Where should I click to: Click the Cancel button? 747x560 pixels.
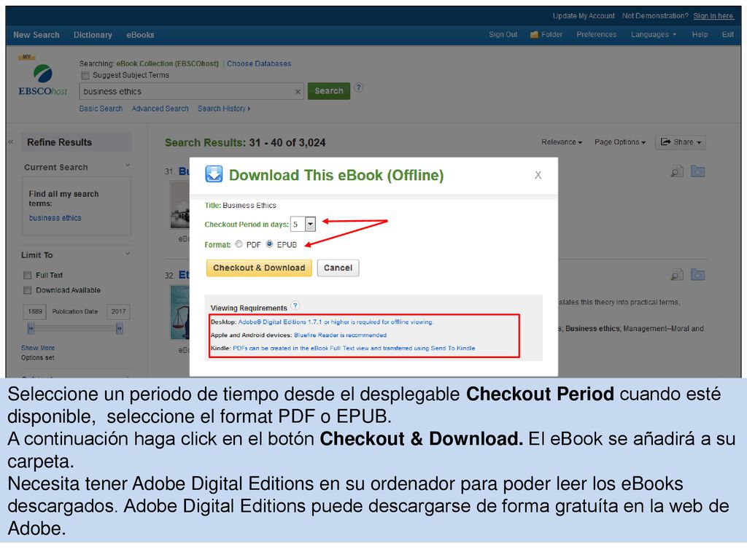point(338,268)
